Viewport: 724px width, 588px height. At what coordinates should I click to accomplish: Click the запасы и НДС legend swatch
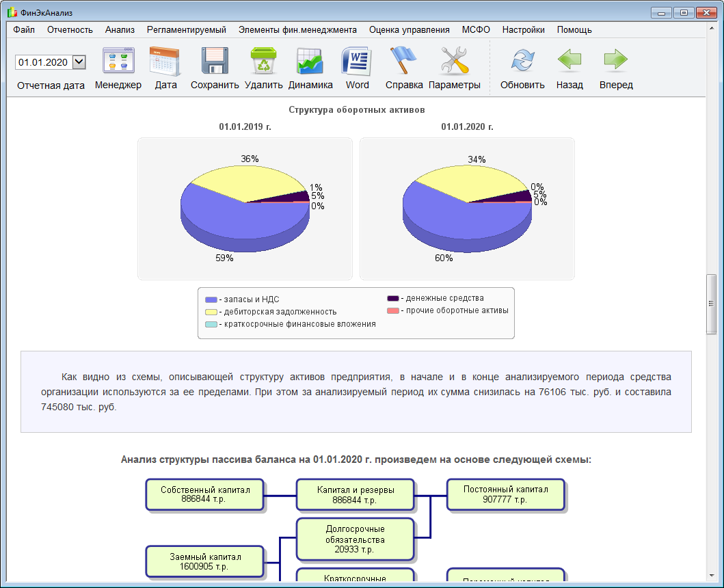pyautogui.click(x=211, y=299)
